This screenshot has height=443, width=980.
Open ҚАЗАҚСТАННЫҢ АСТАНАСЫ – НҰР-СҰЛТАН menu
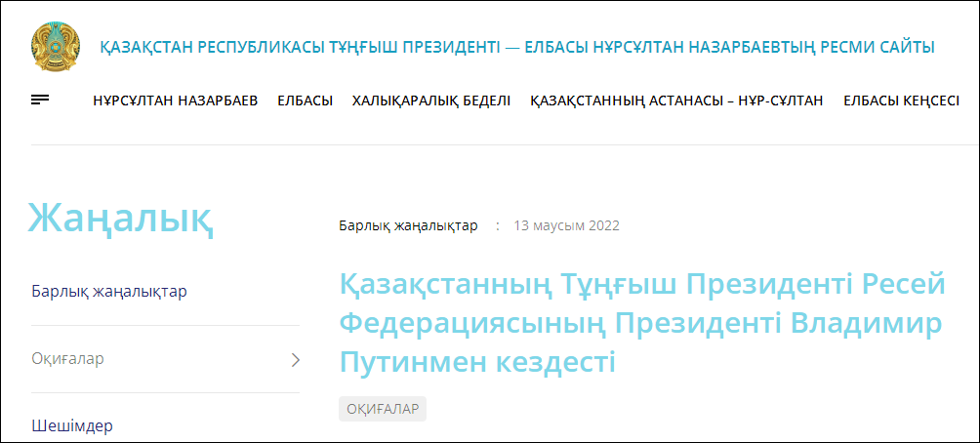pos(676,101)
